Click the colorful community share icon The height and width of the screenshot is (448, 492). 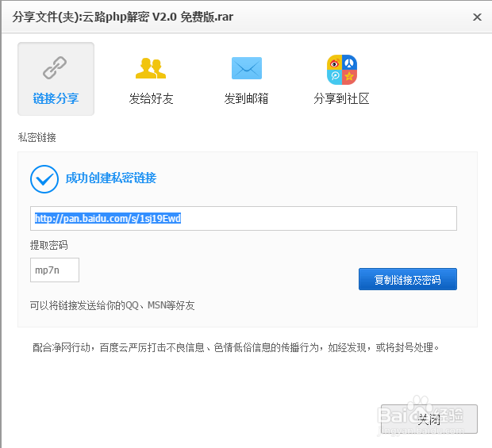(342, 69)
